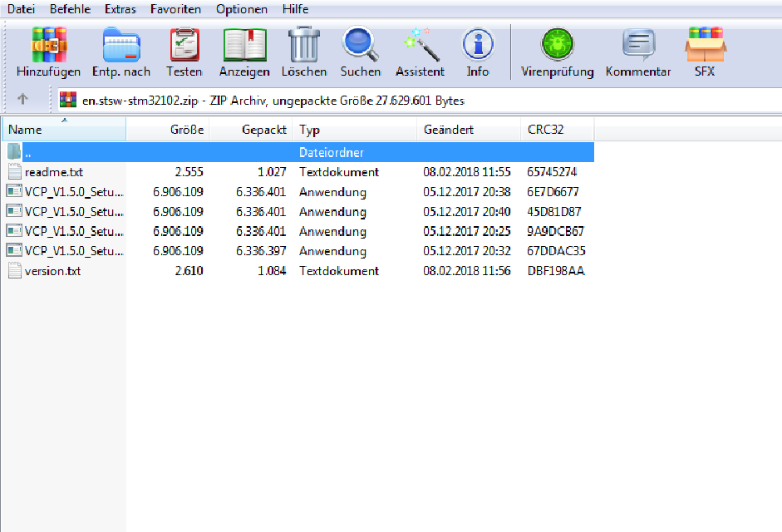782x532 pixels.
Task: Click size 6.906.109 in 67DDAC35 row
Action: tap(178, 251)
